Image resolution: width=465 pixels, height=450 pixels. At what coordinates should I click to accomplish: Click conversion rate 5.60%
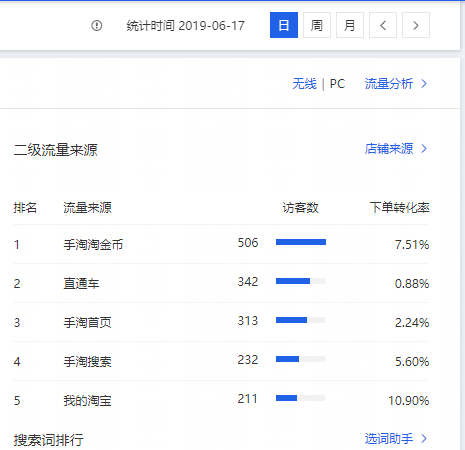[412, 362]
